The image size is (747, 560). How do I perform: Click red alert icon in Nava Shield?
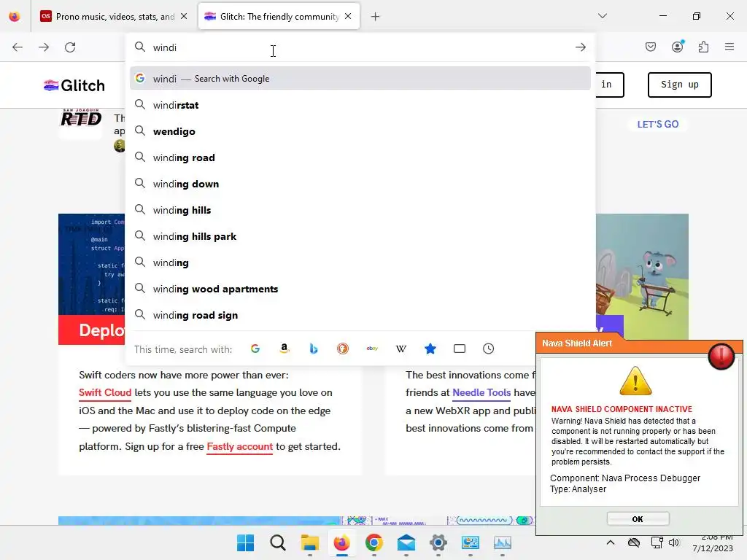click(721, 356)
